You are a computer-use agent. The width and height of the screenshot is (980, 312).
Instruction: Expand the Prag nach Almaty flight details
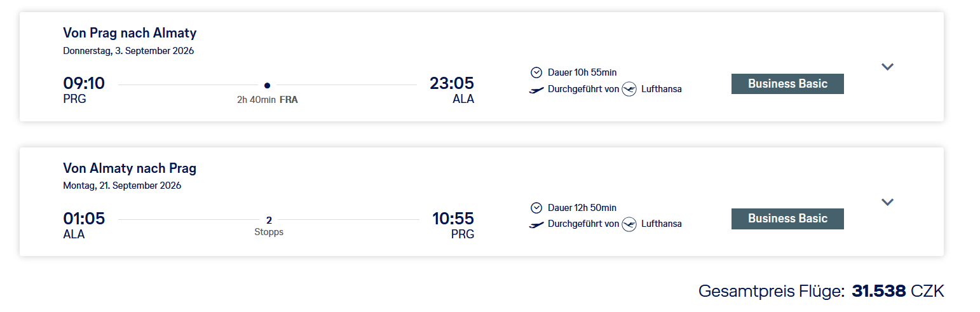[x=888, y=67]
